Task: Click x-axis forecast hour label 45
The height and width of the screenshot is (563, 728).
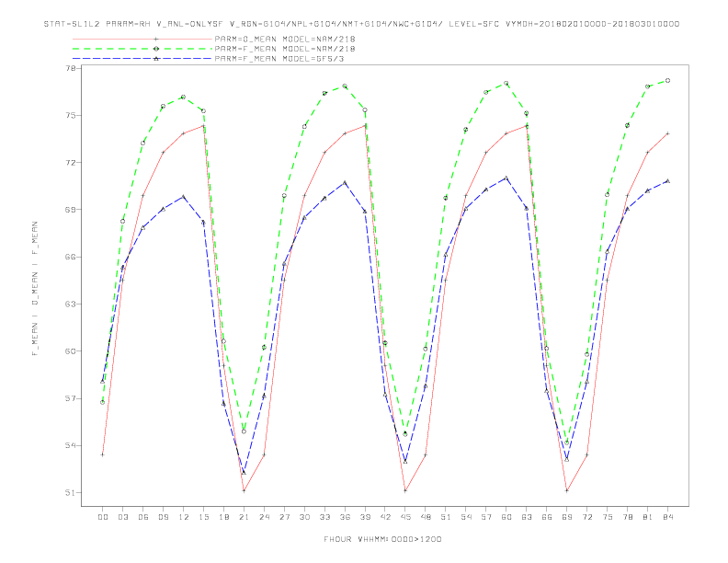Action: [405, 517]
